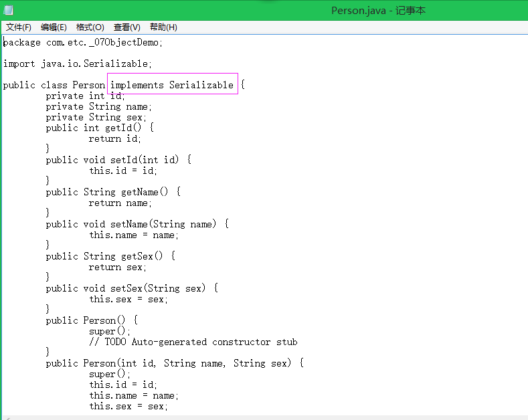
Task: Click the title text 'Person.java - 记事本'
Action: point(378,11)
